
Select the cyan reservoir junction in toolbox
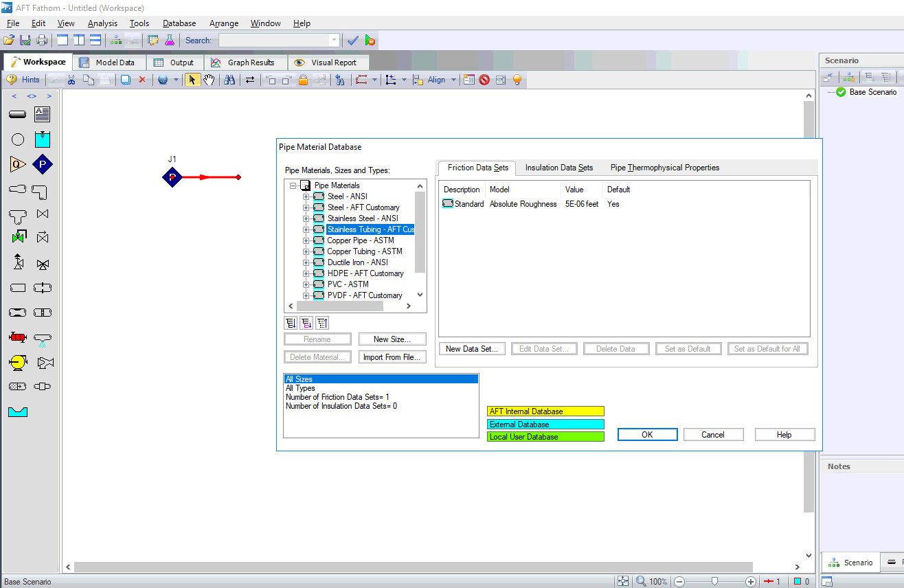pos(43,139)
